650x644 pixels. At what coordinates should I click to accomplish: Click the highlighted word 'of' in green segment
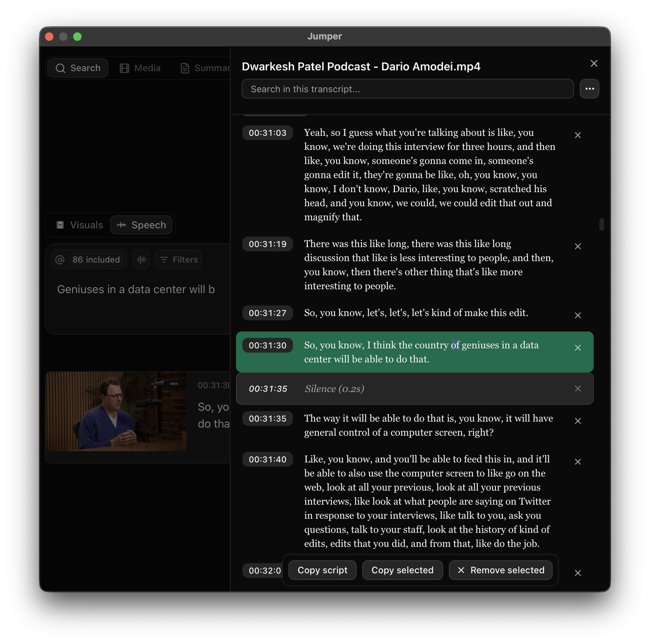[x=455, y=345]
